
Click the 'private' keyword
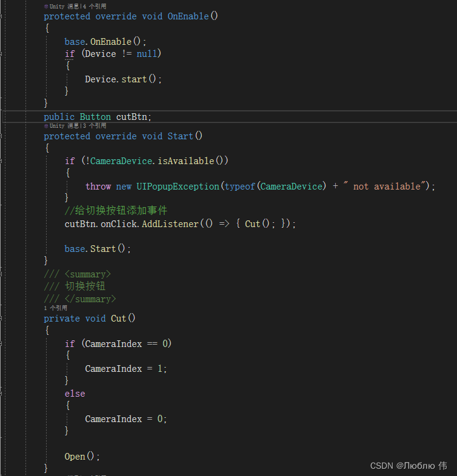click(x=62, y=319)
